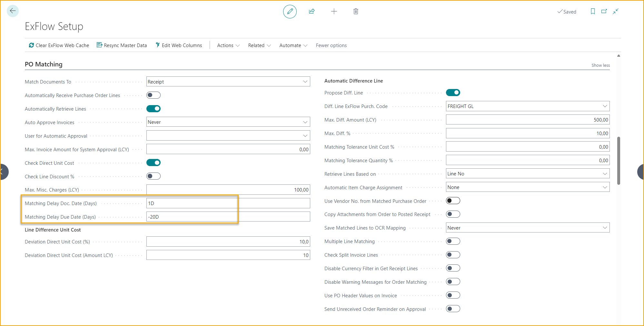Click the edit pencil icon
Viewport: 644px width, 326px height.
tap(290, 12)
